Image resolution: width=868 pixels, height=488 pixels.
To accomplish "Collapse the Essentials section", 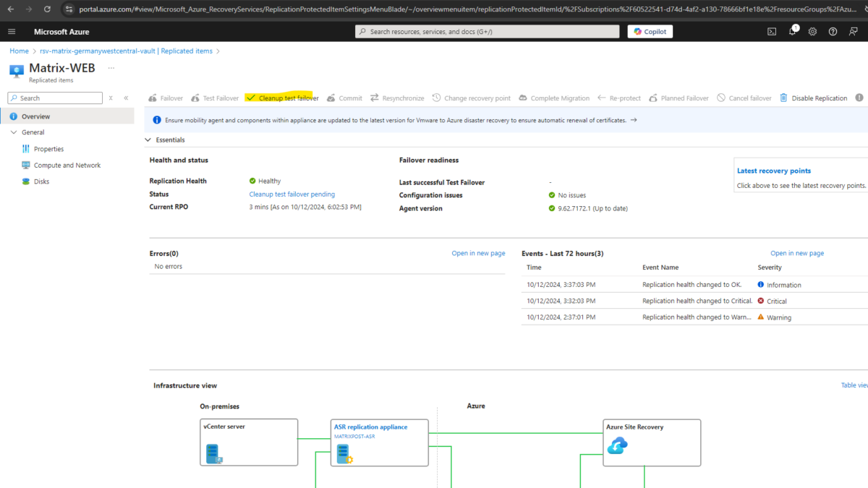I will click(148, 140).
